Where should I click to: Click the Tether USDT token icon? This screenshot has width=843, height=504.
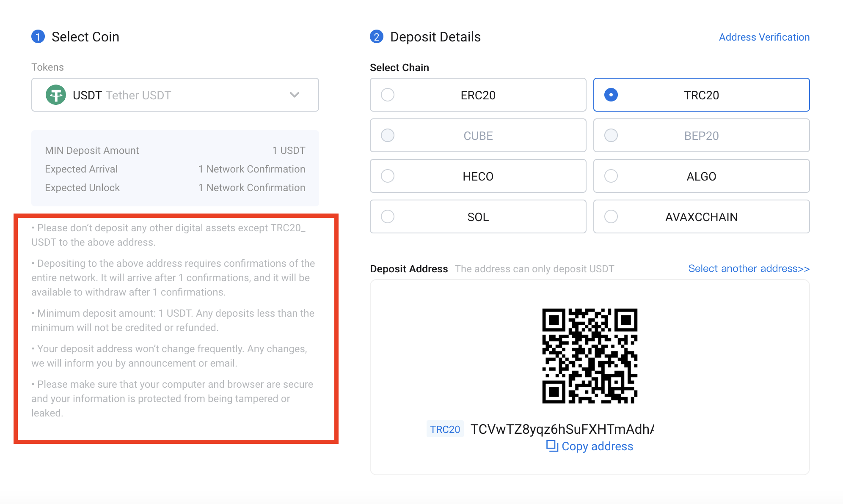tap(54, 94)
